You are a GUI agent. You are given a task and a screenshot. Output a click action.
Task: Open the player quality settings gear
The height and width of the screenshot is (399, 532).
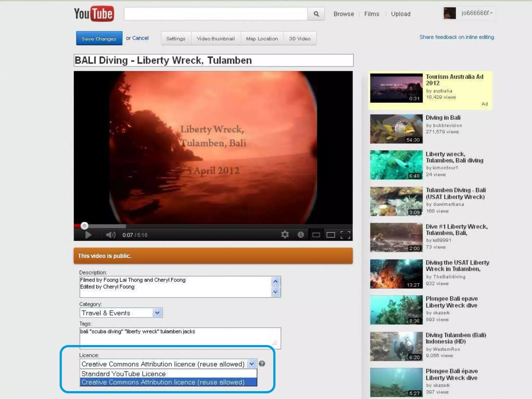[x=285, y=235]
